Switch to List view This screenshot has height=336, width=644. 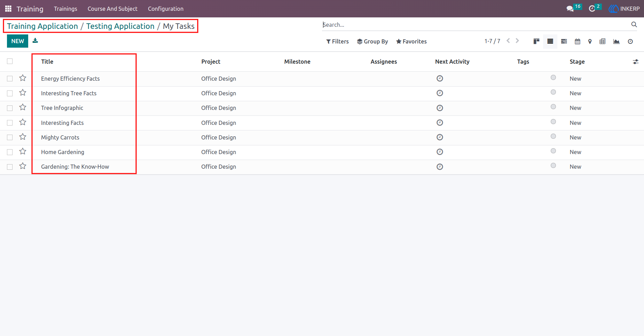click(550, 41)
